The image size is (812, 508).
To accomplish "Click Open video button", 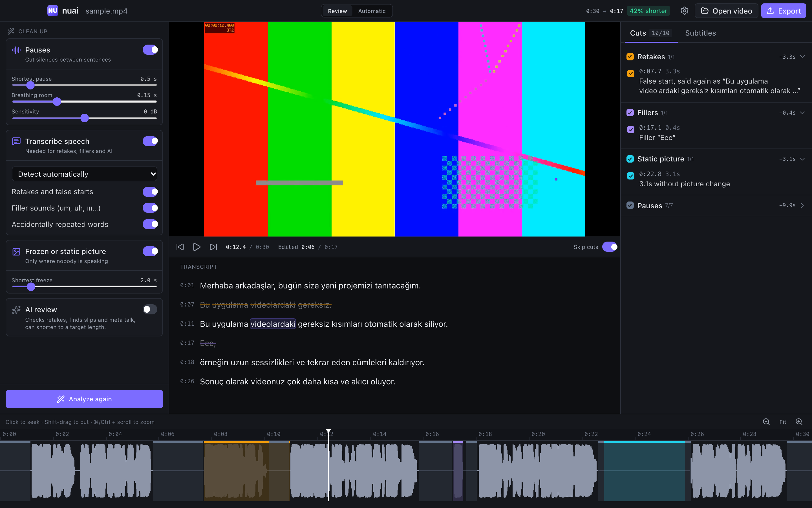I will [727, 11].
